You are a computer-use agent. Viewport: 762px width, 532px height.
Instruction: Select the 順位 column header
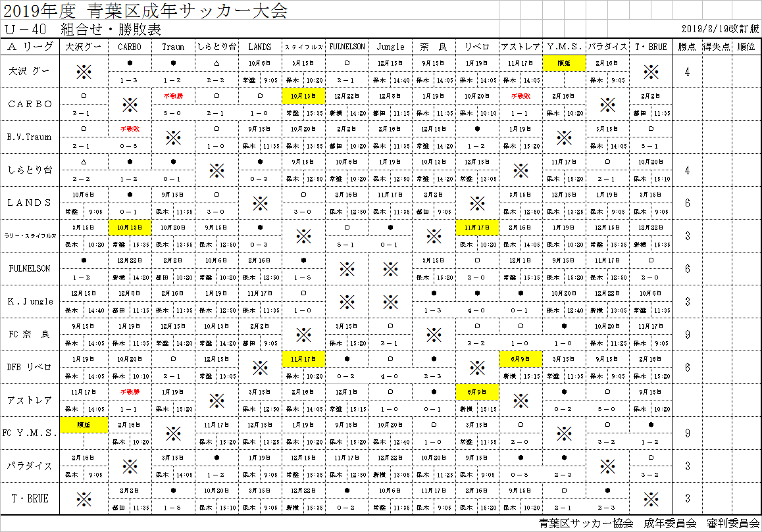click(x=746, y=47)
